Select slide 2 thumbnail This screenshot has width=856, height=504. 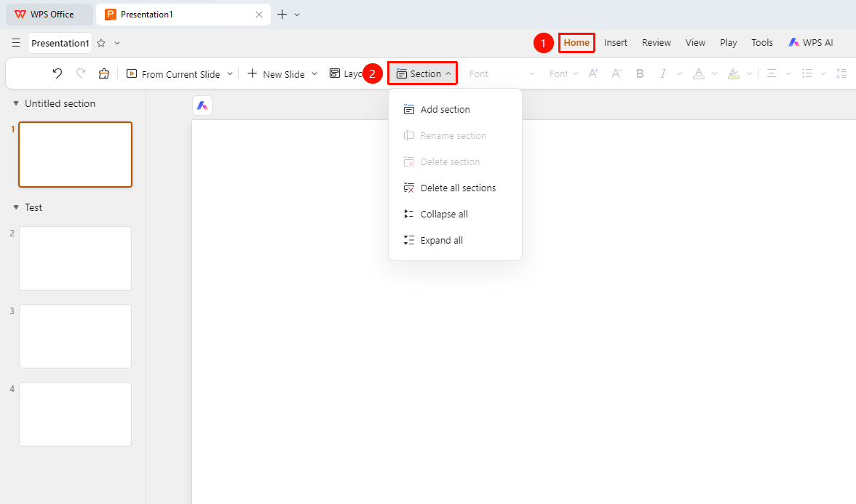click(x=76, y=259)
